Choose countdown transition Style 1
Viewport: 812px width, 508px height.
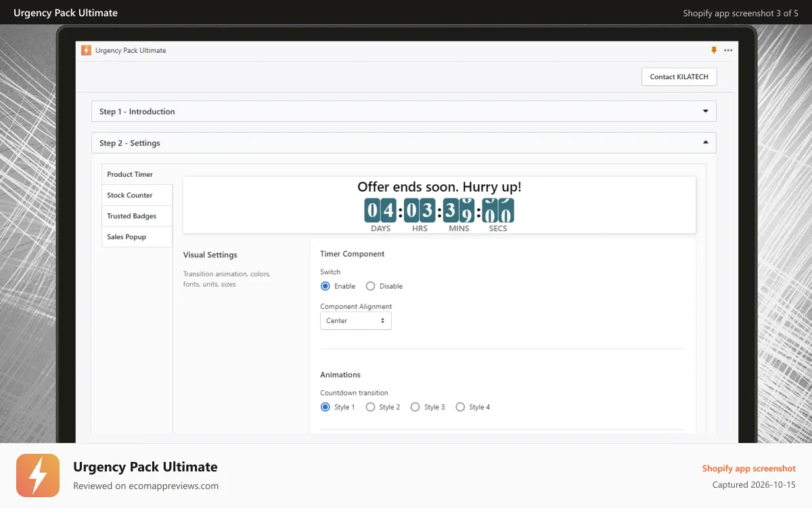tap(325, 407)
